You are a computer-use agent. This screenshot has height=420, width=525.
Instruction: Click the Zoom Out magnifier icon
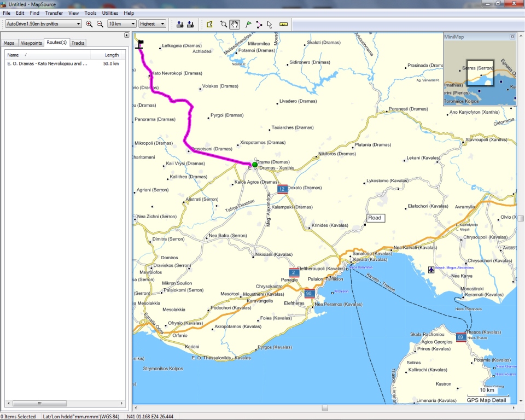(x=100, y=24)
